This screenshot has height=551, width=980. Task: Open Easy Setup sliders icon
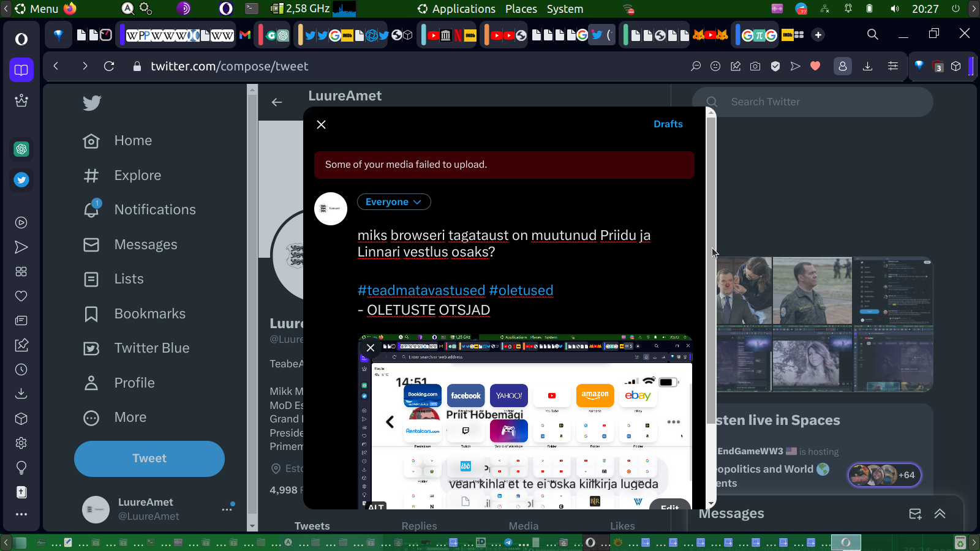pos(893,66)
